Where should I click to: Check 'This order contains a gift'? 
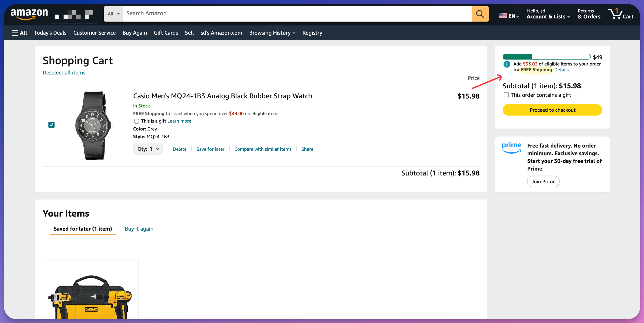coord(506,95)
